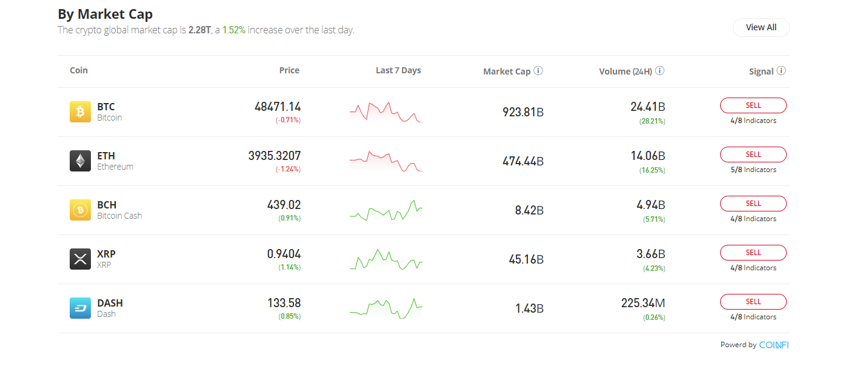Click the 4.94B volume value
The width and height of the screenshot is (868, 369).
click(651, 205)
